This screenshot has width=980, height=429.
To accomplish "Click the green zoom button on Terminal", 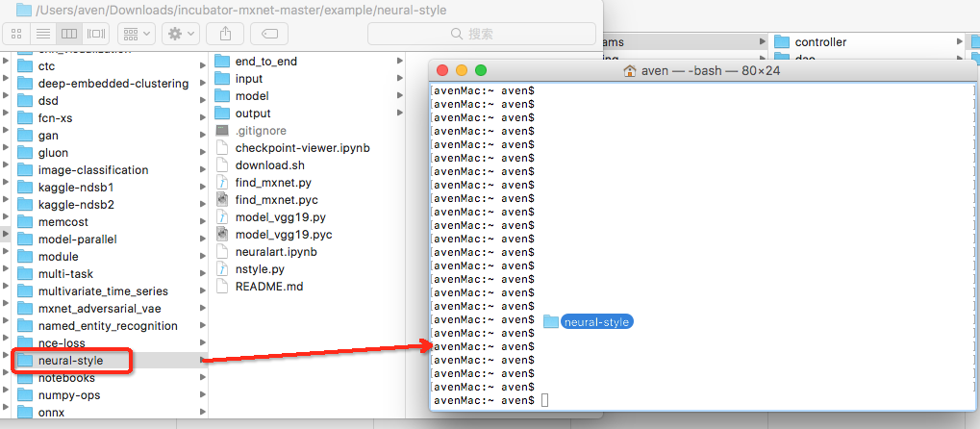I will coord(481,70).
